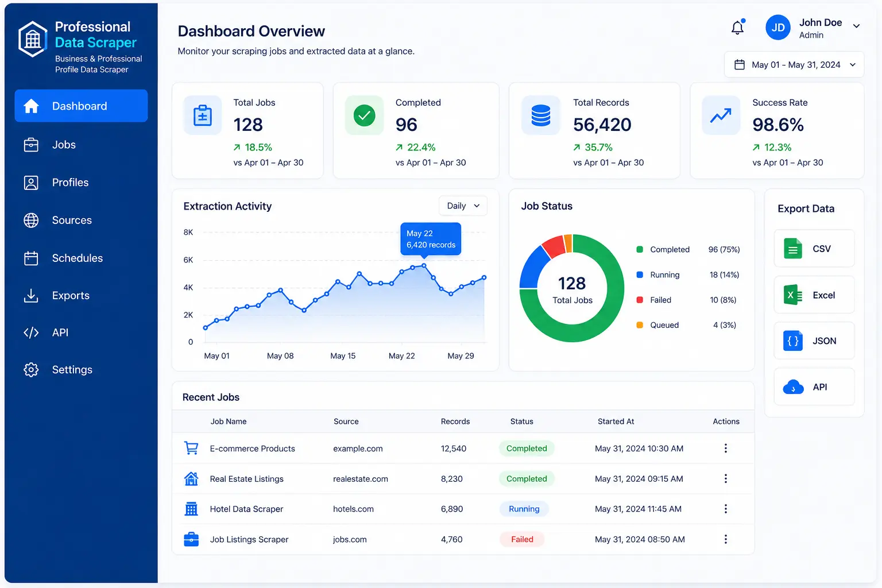
Task: Click the Total Records database icon
Action: 541,115
